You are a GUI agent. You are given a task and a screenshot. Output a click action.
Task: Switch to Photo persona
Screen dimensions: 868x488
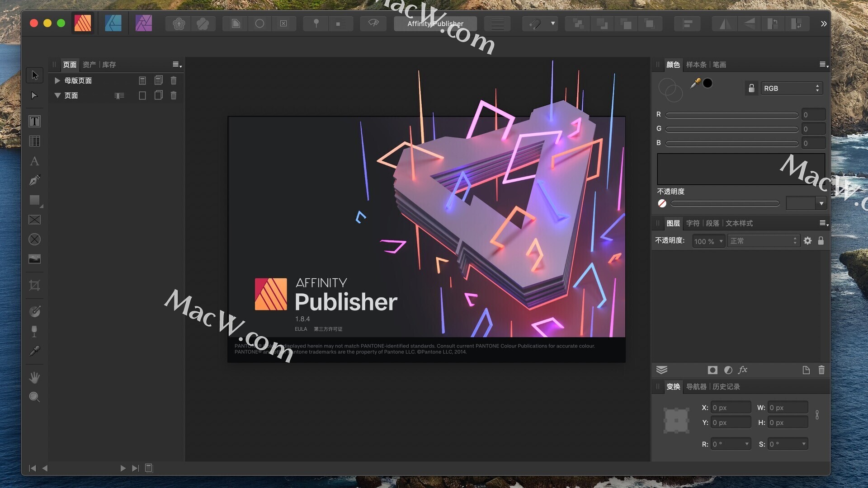[144, 23]
